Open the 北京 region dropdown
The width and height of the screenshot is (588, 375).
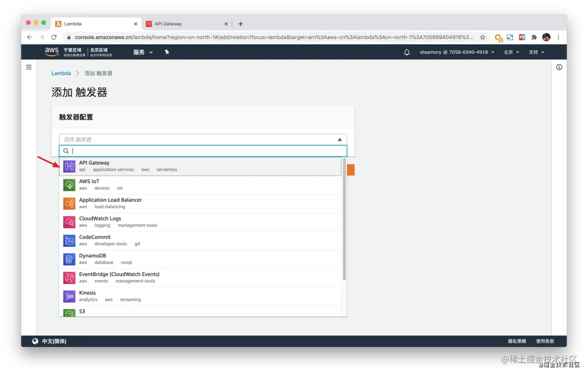coord(511,52)
